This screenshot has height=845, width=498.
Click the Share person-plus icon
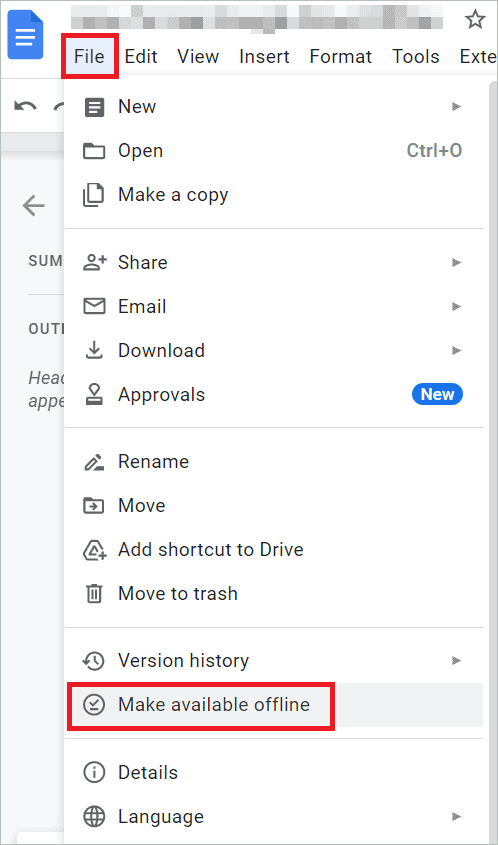tap(94, 262)
